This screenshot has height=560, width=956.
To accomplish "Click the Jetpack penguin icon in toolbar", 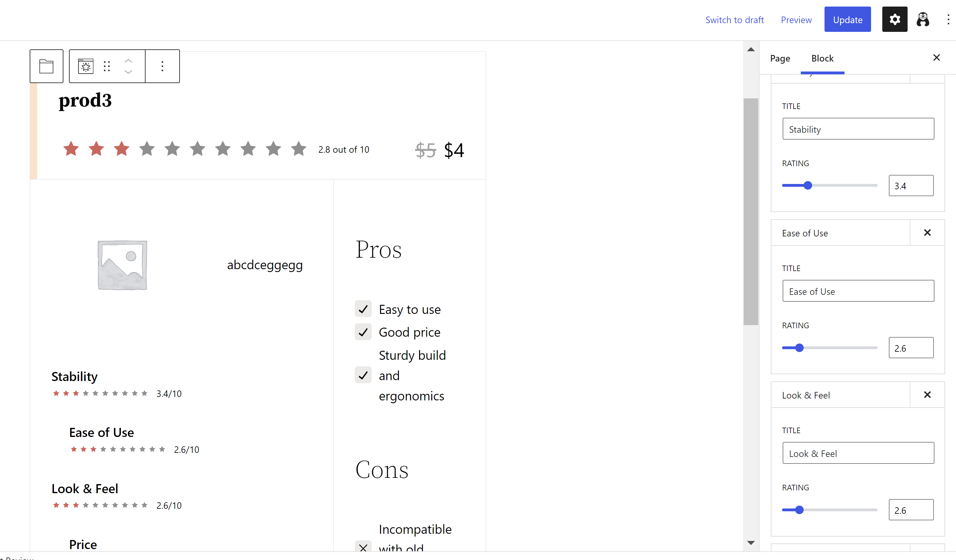I will [x=922, y=19].
